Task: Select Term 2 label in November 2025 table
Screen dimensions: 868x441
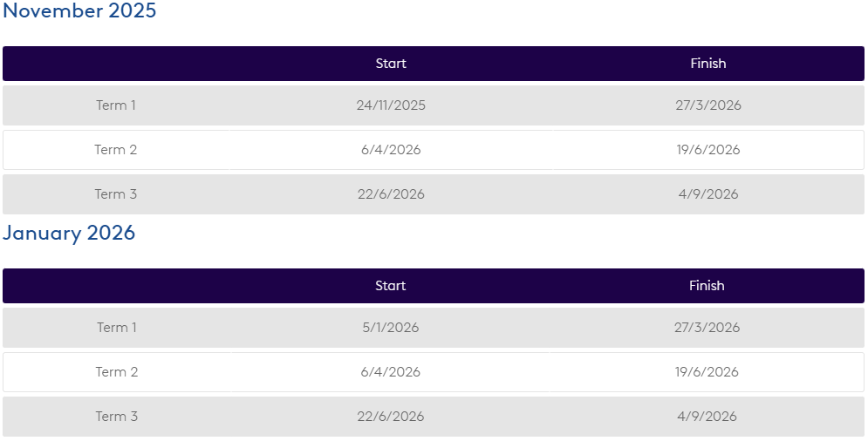Action: pyautogui.click(x=116, y=150)
